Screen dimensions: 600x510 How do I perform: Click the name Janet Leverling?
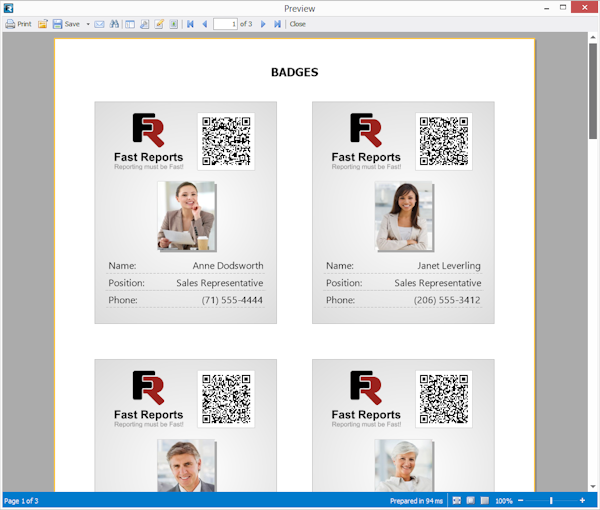tap(449, 266)
